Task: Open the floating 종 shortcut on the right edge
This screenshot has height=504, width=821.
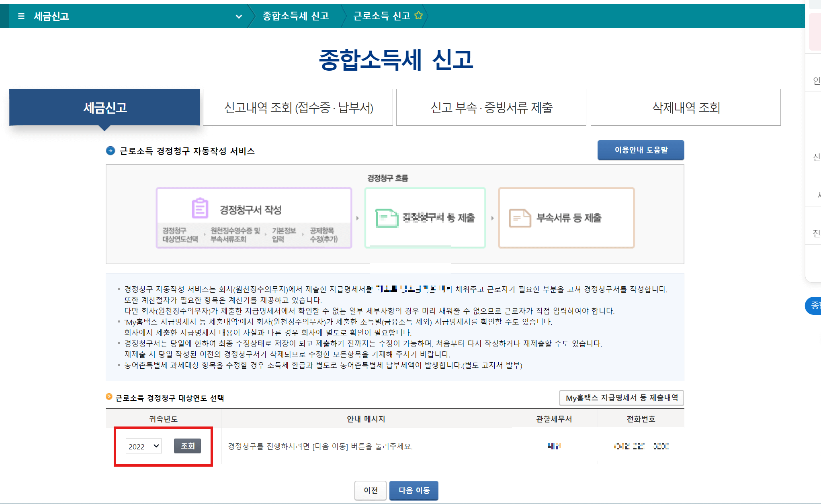Action: tap(814, 306)
